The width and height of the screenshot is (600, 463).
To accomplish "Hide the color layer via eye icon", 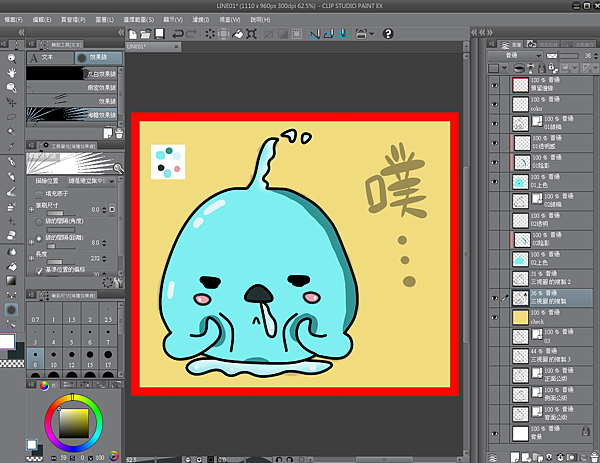I will point(494,106).
